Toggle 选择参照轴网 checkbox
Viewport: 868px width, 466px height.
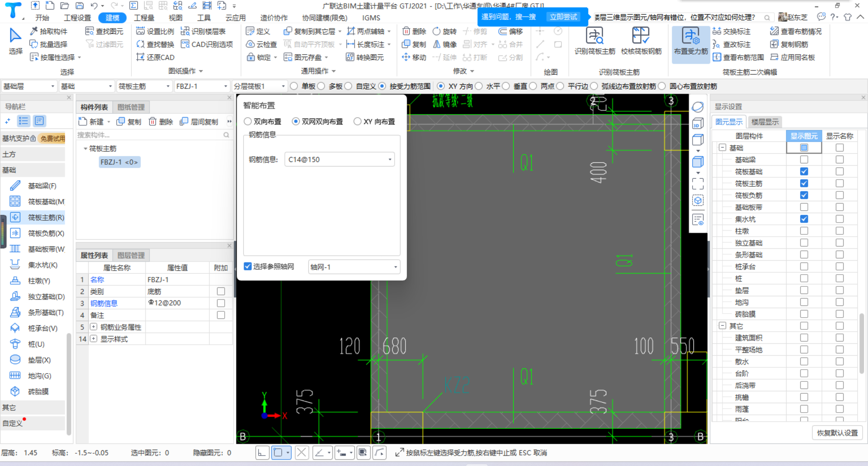[248, 266]
